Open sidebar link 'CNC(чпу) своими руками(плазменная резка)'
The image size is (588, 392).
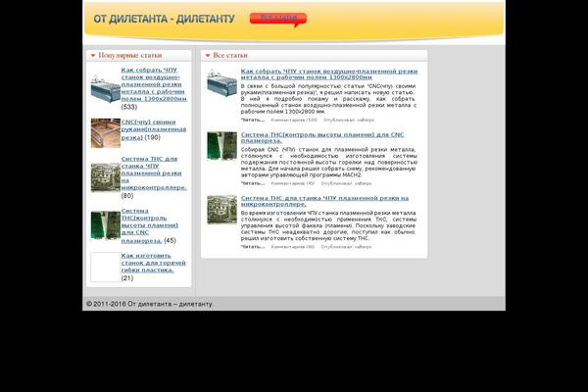(x=154, y=129)
